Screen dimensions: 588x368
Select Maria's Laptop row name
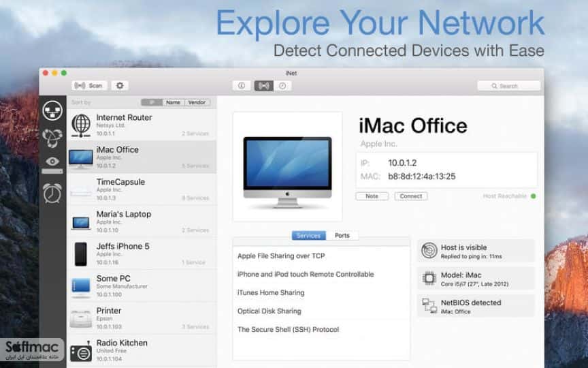124,214
